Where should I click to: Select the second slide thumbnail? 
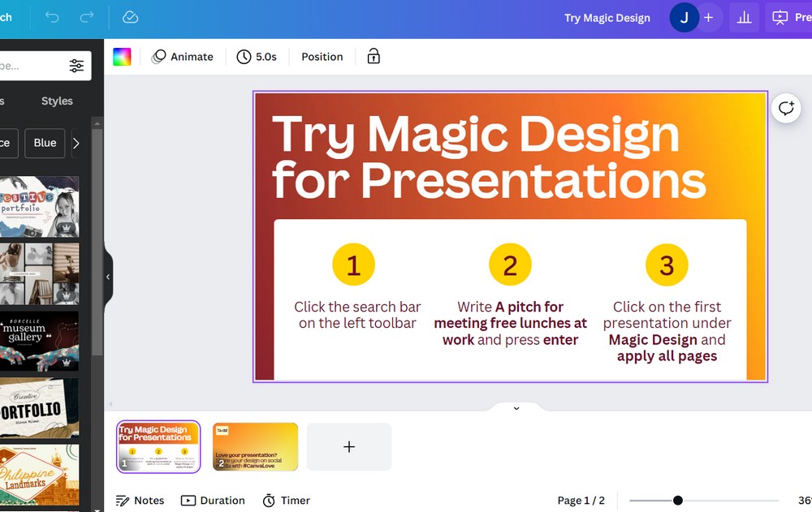pyautogui.click(x=255, y=446)
